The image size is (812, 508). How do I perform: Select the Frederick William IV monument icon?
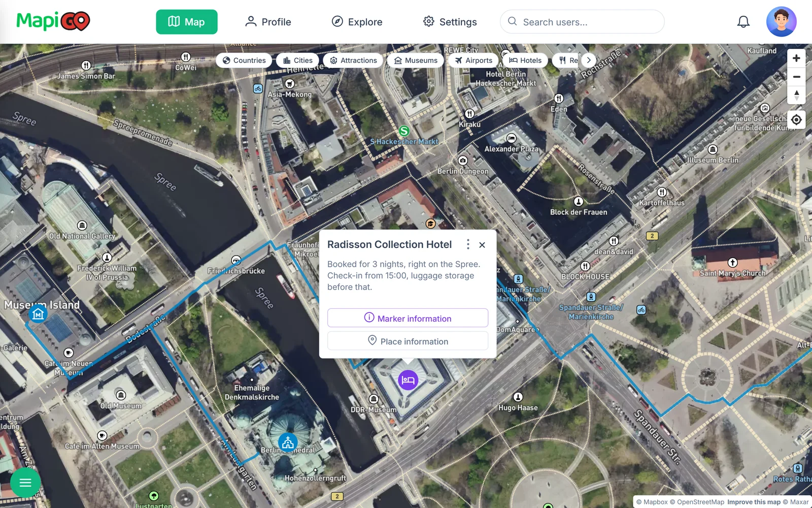pyautogui.click(x=107, y=258)
